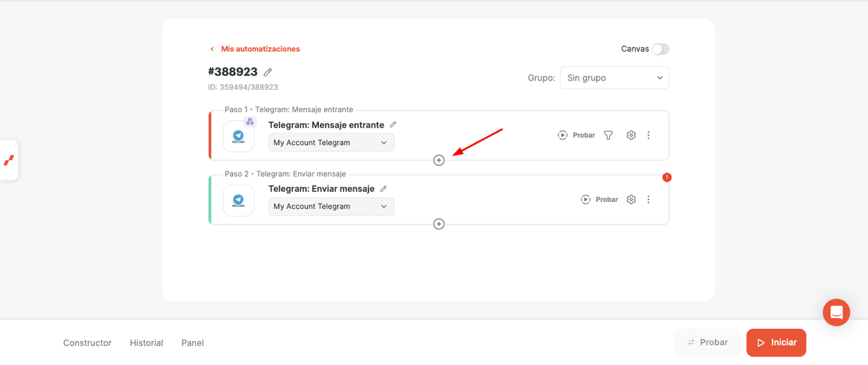Image resolution: width=868 pixels, height=365 pixels.
Task: Open more options for Mensaje entrante step
Action: 648,135
